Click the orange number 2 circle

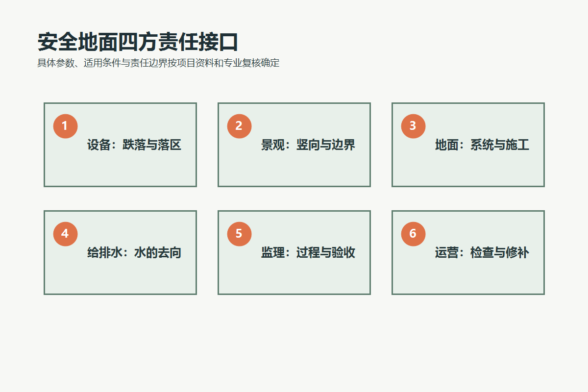click(239, 126)
